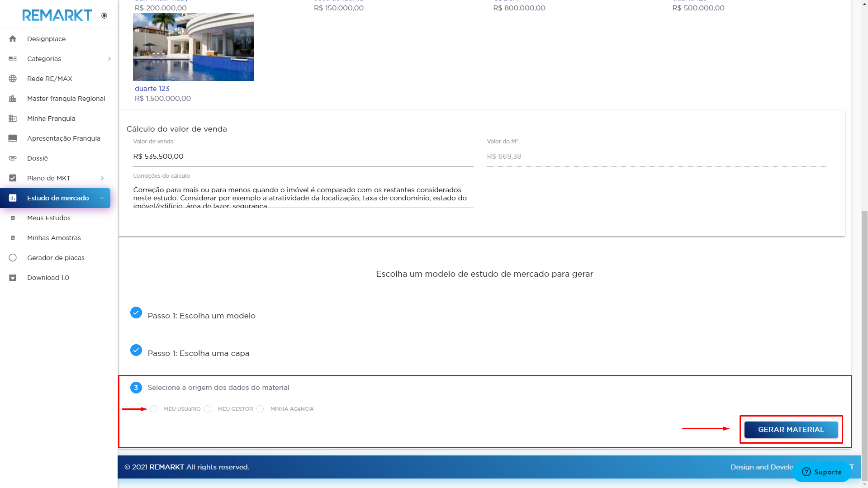The height and width of the screenshot is (488, 868).
Task: Click the Rede RE/MAX globe icon
Action: 13,79
